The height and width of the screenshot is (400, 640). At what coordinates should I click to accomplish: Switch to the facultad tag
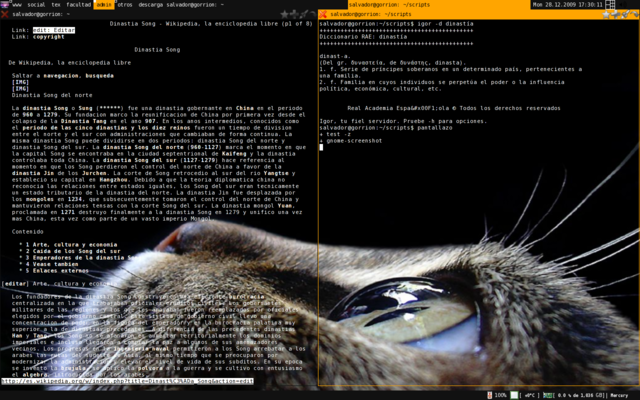78,5
